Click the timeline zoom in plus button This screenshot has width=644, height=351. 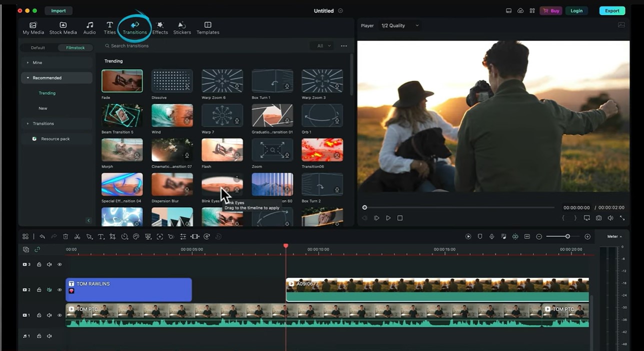(587, 236)
